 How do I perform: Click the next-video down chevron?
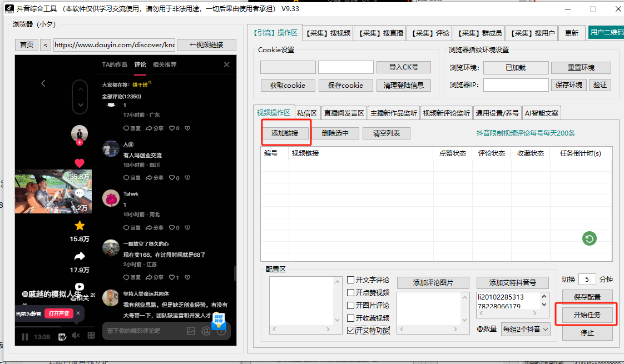[81, 104]
